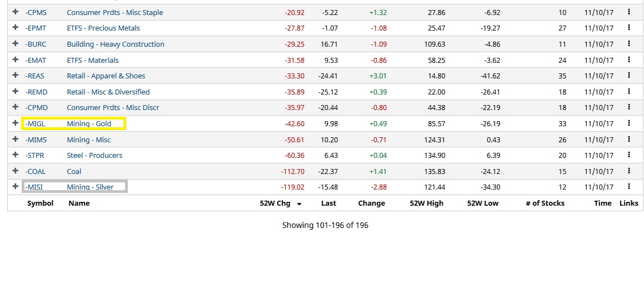Image resolution: width=644 pixels, height=303 pixels.
Task: Expand the -MIGL Mining Gold row
Action: (16, 123)
